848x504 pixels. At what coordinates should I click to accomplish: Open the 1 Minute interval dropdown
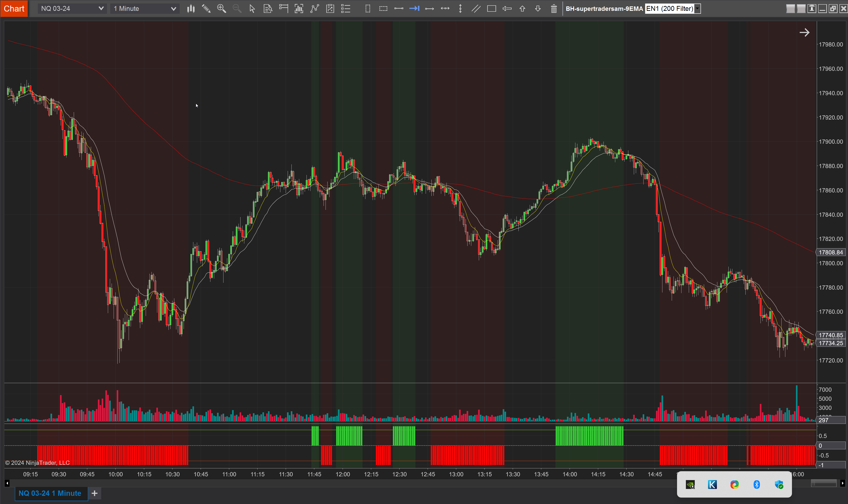[145, 8]
